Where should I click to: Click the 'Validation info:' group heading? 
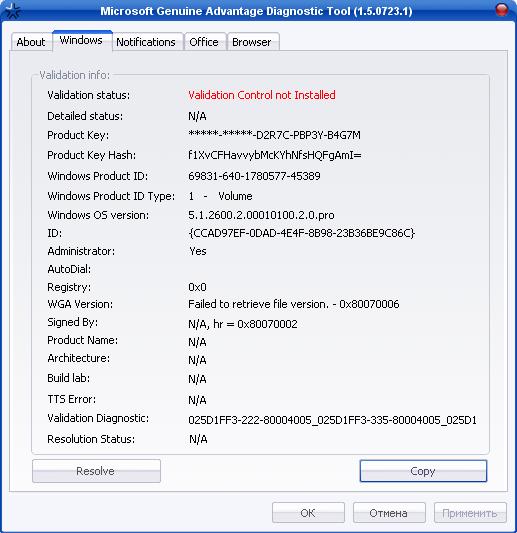[x=74, y=75]
